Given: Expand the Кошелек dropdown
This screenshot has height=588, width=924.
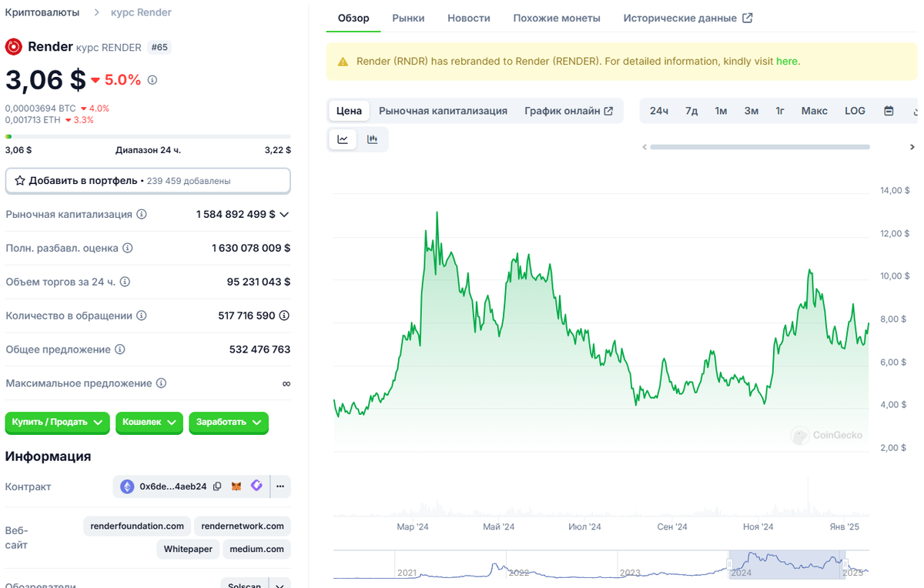Looking at the screenshot, I should tap(149, 423).
